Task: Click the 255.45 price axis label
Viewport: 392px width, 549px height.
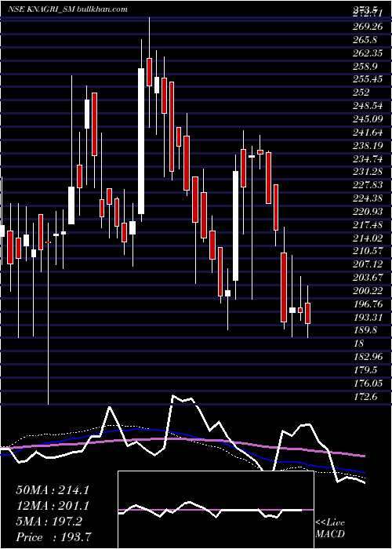Action: pos(367,79)
